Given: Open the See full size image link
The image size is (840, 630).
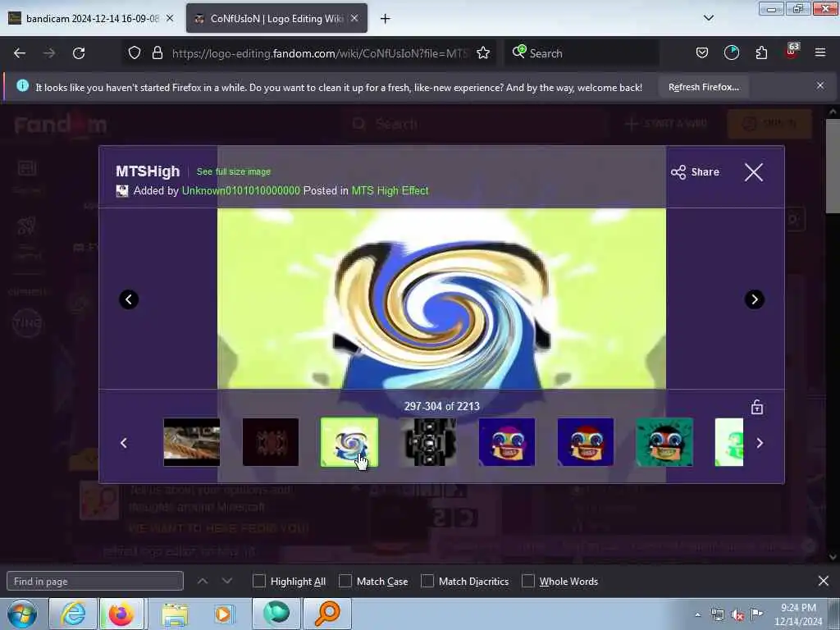Looking at the screenshot, I should pos(234,171).
